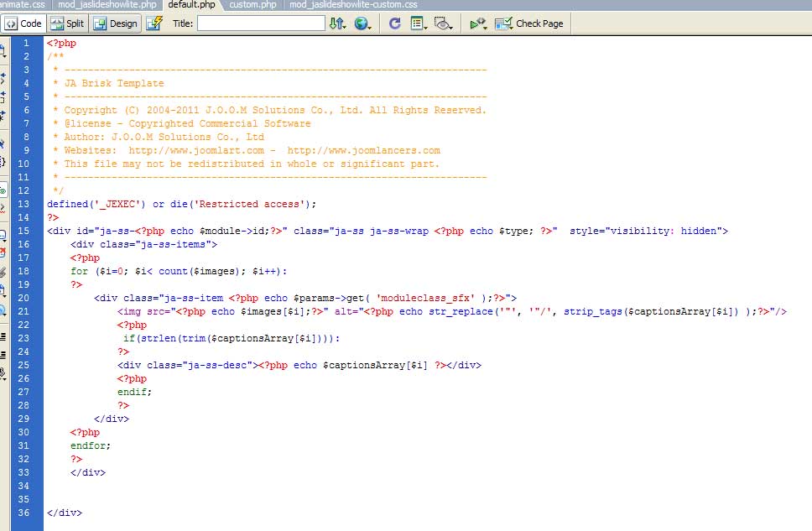Open the File Management dropdown arrow
Image resolution: width=812 pixels, height=531 pixels.
[x=346, y=26]
